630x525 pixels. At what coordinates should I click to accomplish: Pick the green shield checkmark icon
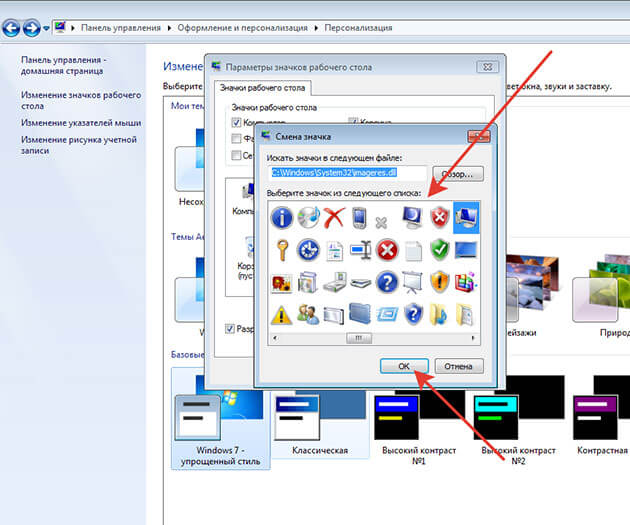(440, 250)
